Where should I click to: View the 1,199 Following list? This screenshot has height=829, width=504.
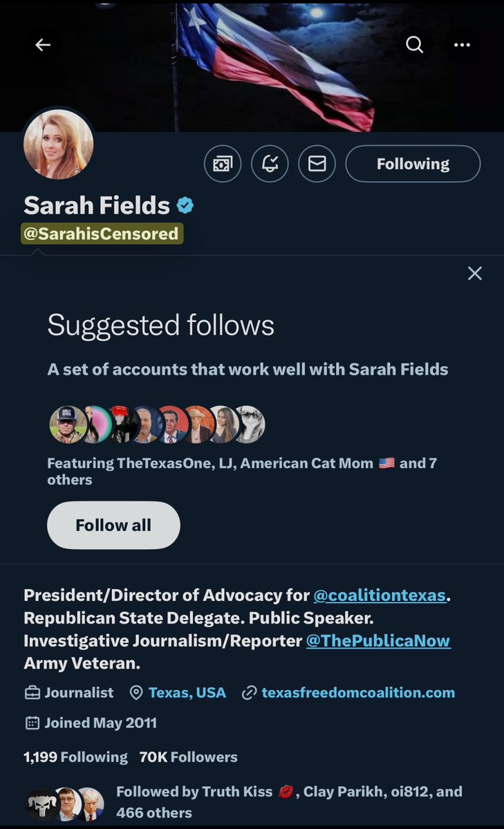point(75,757)
